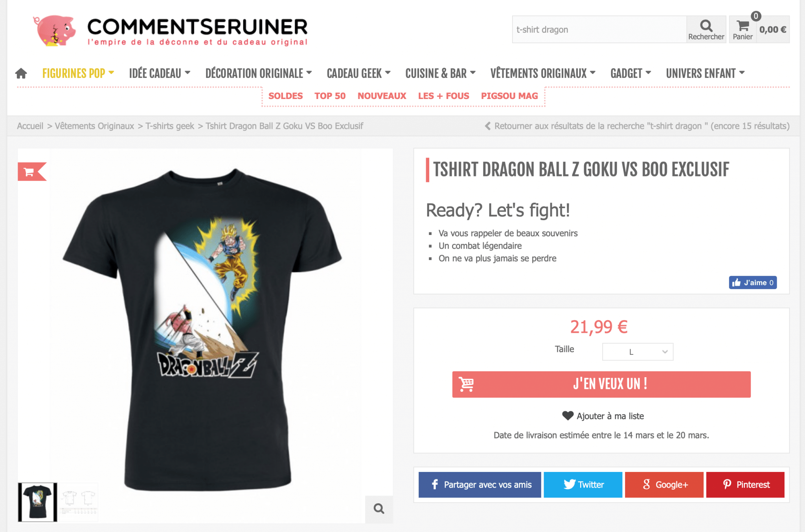Open the Top 50 tab
805x532 pixels.
point(330,96)
